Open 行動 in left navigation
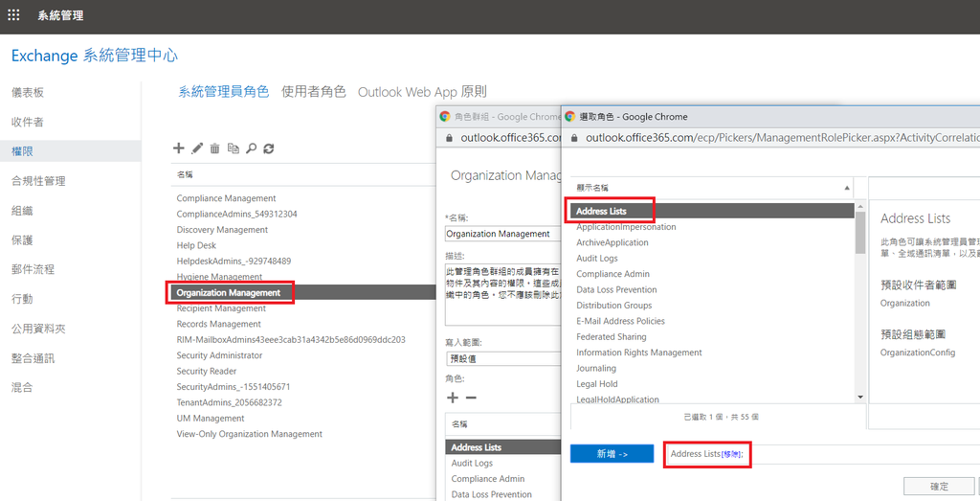Image resolution: width=980 pixels, height=501 pixels. tap(23, 299)
